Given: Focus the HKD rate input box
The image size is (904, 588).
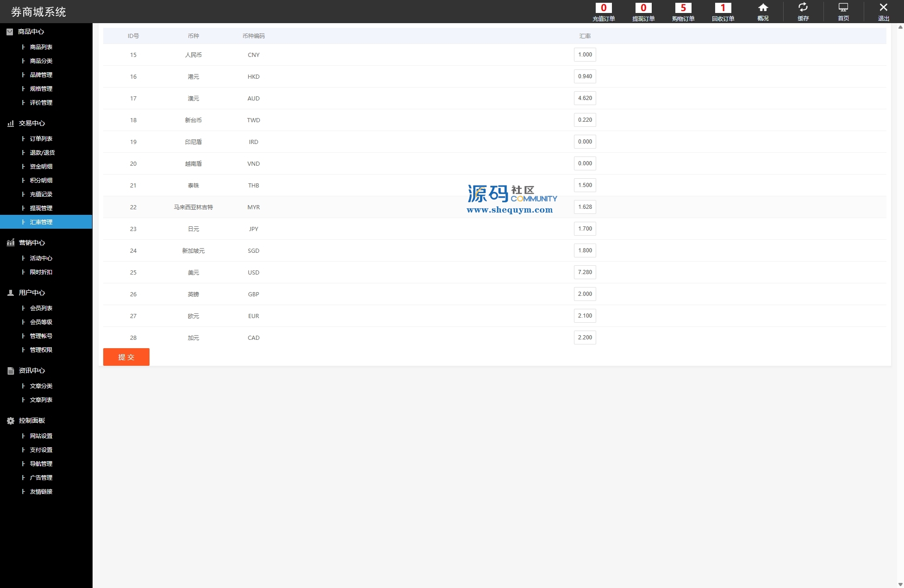Looking at the screenshot, I should [x=585, y=76].
